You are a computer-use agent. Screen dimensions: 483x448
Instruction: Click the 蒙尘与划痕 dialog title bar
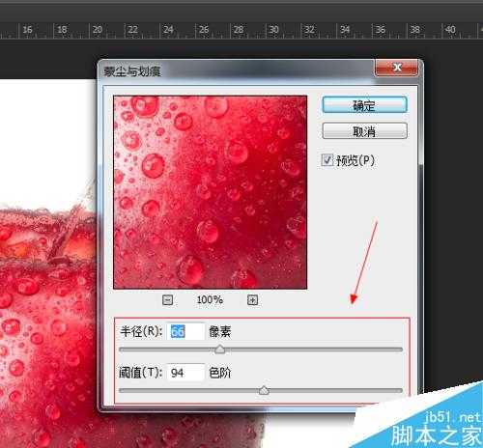[237, 70]
